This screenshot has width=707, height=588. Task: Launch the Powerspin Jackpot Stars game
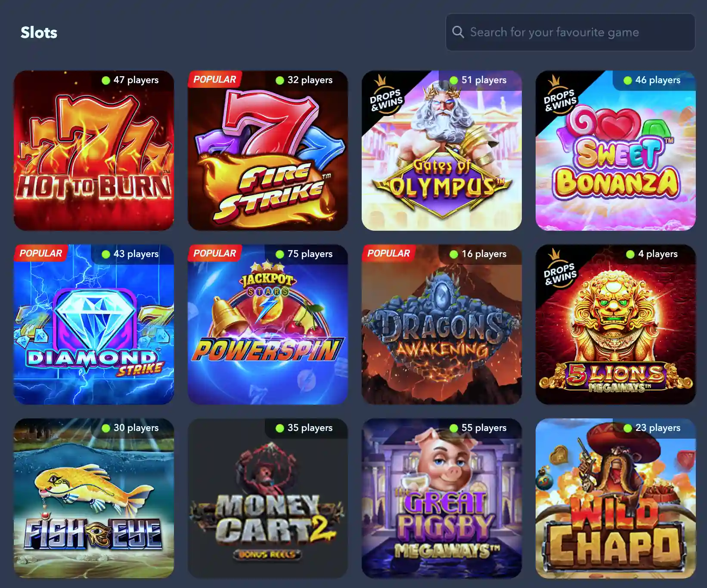(x=268, y=325)
